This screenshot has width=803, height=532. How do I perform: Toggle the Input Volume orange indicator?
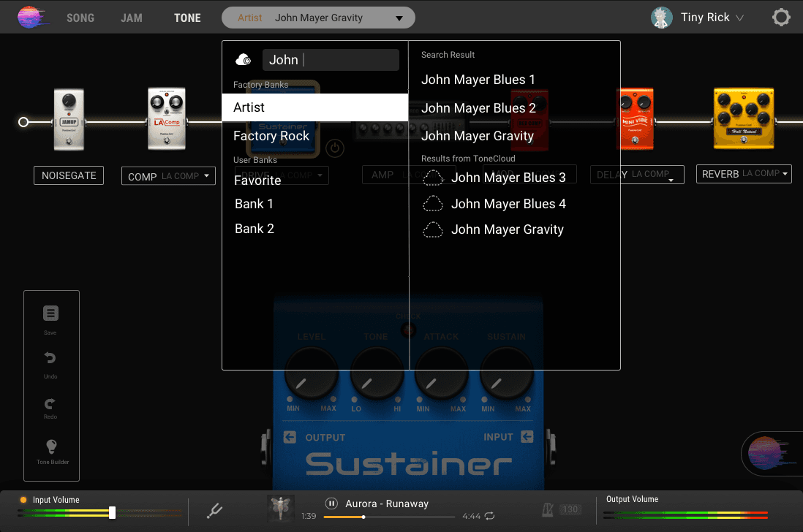tap(23, 500)
